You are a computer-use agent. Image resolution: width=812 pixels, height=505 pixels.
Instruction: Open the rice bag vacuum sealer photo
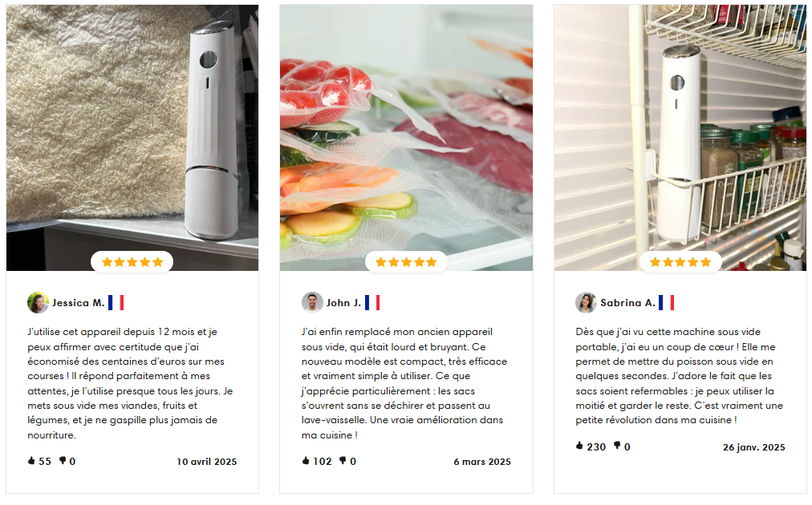point(132,138)
